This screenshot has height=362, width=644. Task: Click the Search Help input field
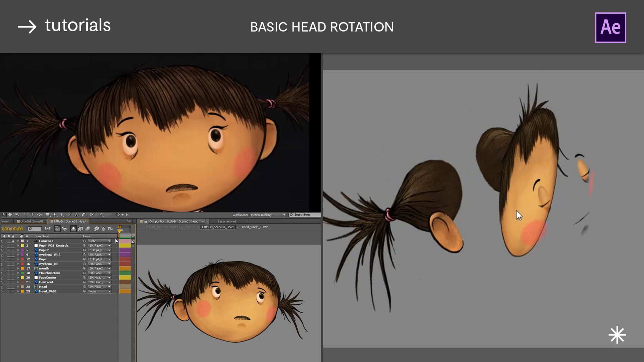tap(305, 215)
